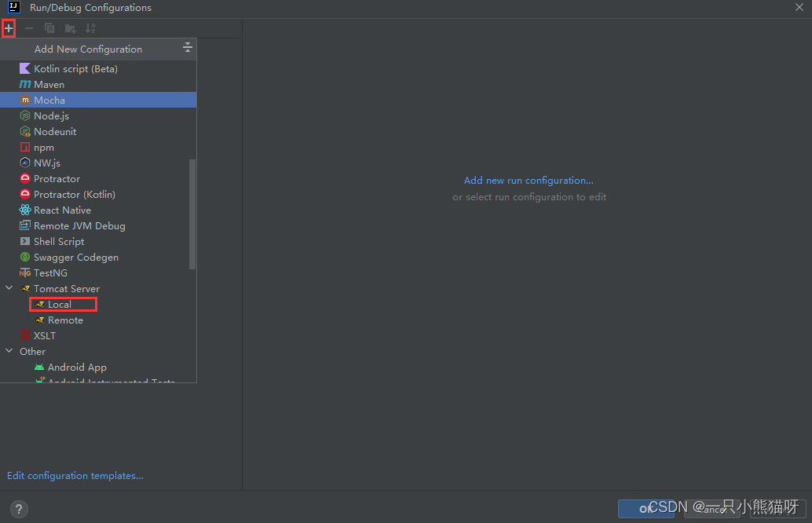This screenshot has width=812, height=523.
Task: Click the NW.js icon
Action: tap(25, 163)
